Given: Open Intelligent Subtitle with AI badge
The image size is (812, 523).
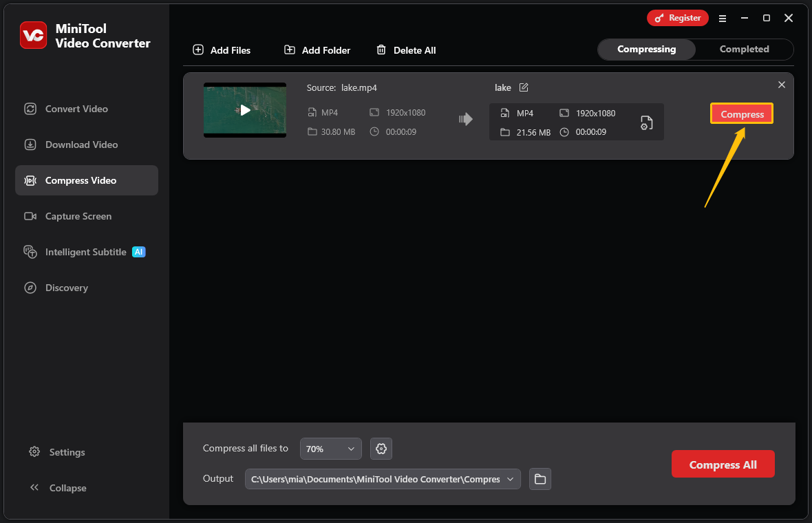Looking at the screenshot, I should tap(30, 252).
